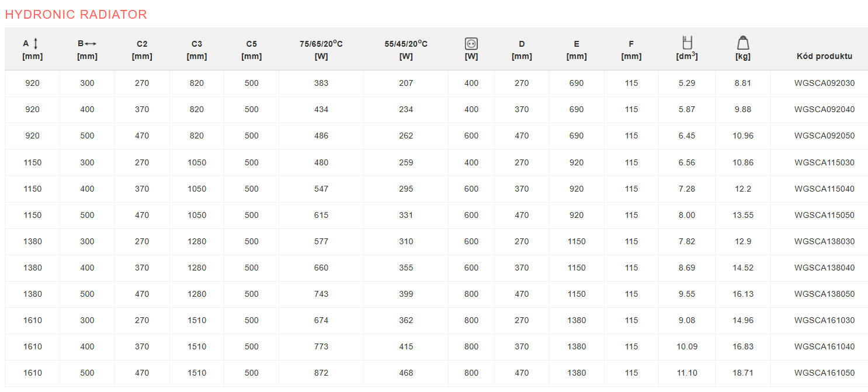Select product code WGSCA092030
Image resolution: width=868 pixels, height=392 pixels.
coord(824,83)
